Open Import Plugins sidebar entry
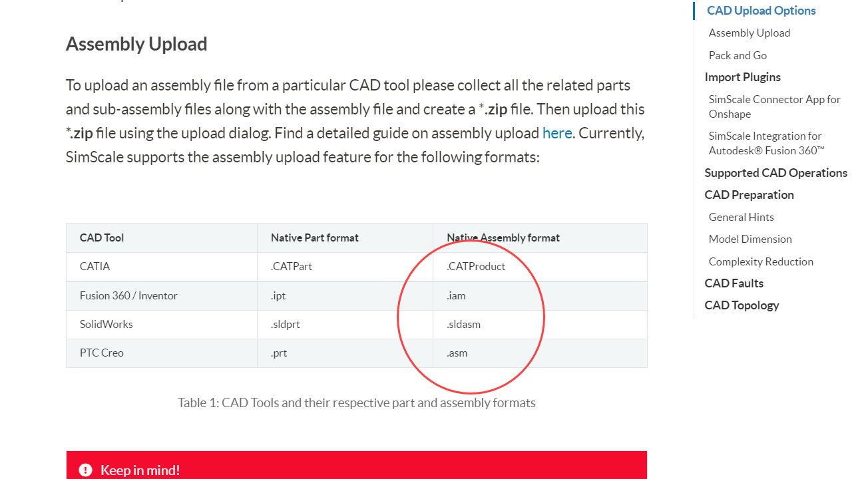This screenshot has width=868, height=479. (742, 77)
